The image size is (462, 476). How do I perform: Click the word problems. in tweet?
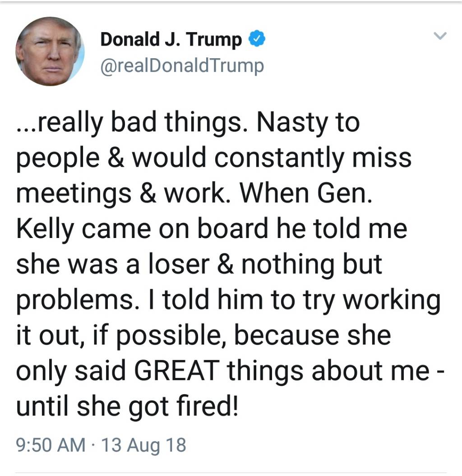[75, 300]
